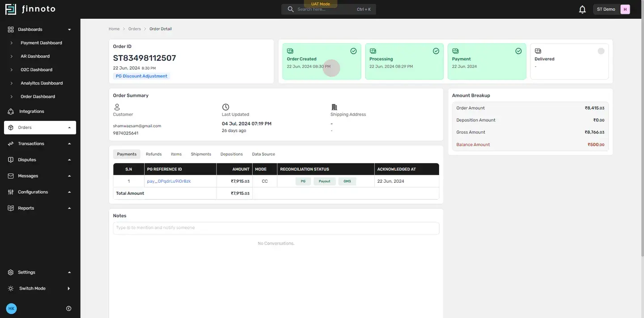Screen dimensions: 644x318
Task: Click the Reports sidebar icon
Action: coord(11,208)
